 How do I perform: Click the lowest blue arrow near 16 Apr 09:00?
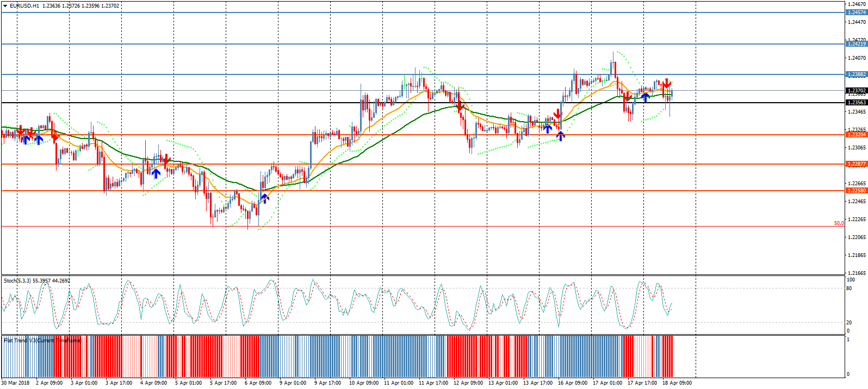[560, 136]
